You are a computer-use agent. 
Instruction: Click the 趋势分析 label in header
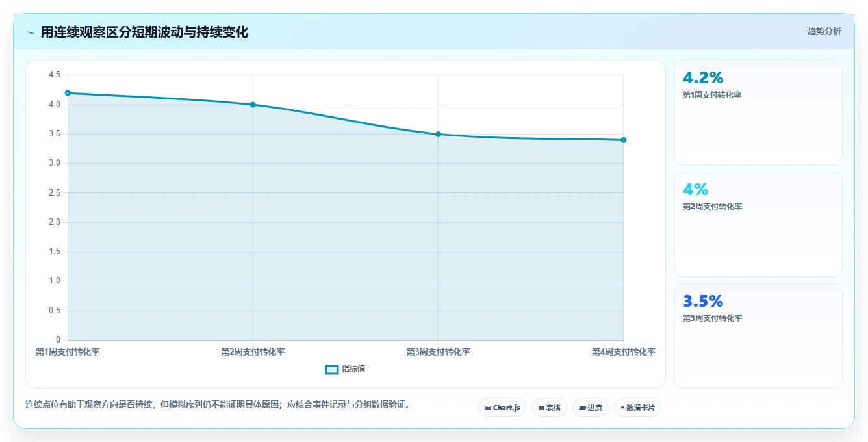pos(824,31)
